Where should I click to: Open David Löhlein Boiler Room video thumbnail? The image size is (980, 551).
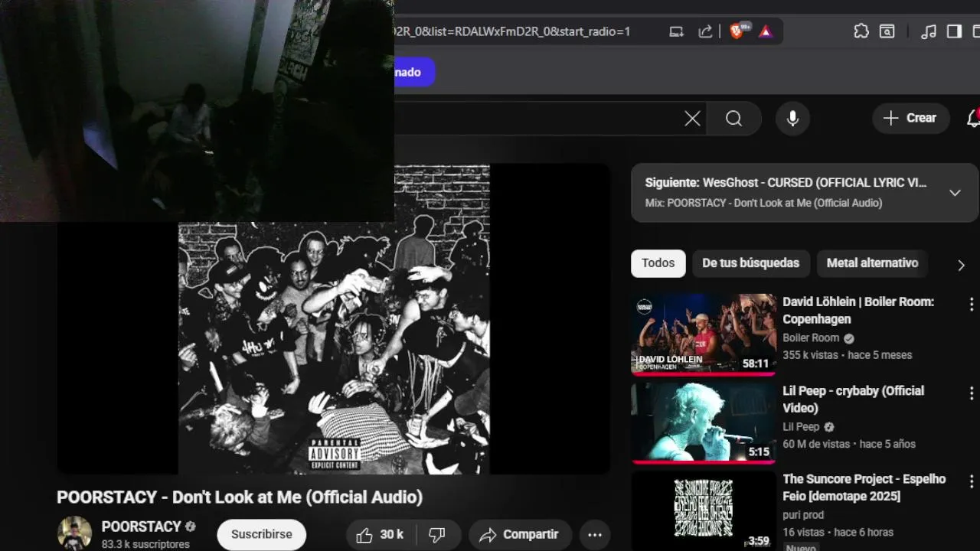(704, 334)
